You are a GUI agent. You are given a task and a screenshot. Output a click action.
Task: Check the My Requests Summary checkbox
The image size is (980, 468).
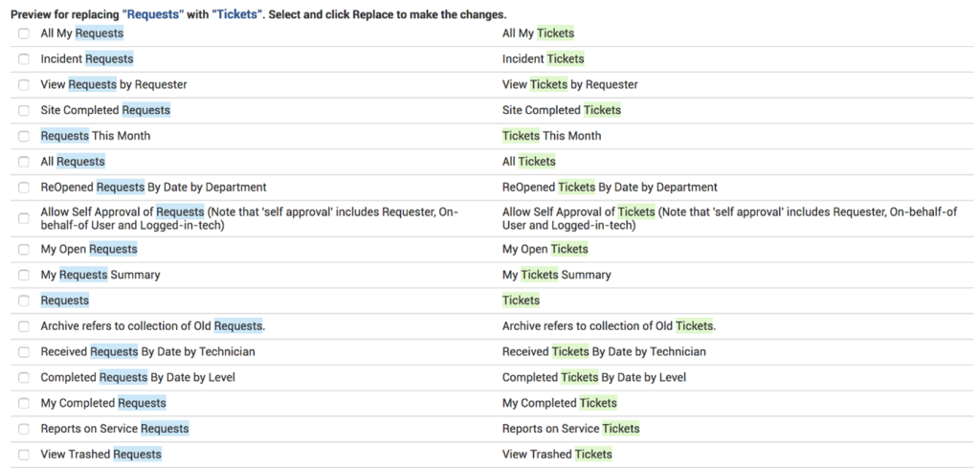[24, 276]
